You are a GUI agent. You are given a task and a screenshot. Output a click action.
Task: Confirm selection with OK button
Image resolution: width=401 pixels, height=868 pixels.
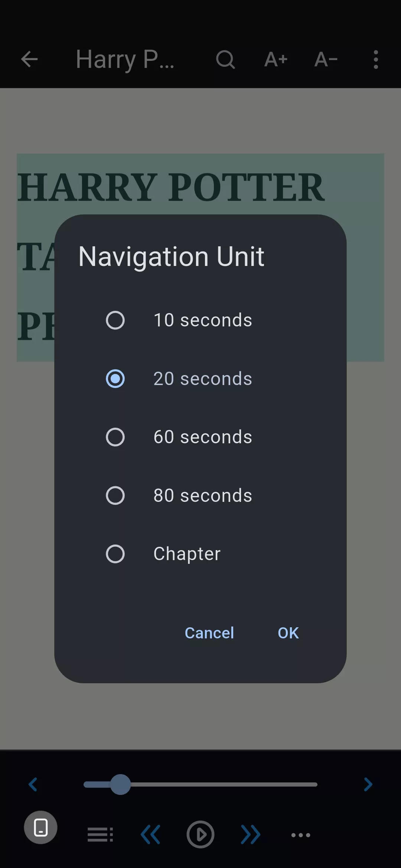point(288,633)
